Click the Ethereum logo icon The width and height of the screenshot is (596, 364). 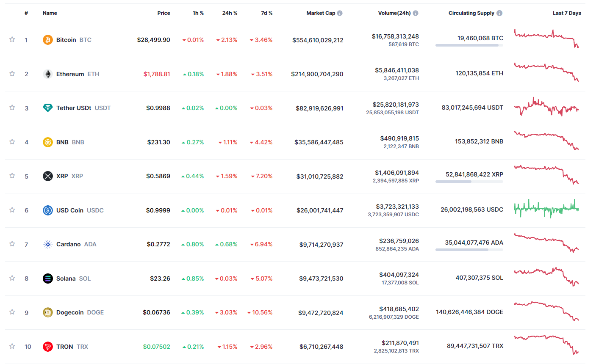[48, 74]
